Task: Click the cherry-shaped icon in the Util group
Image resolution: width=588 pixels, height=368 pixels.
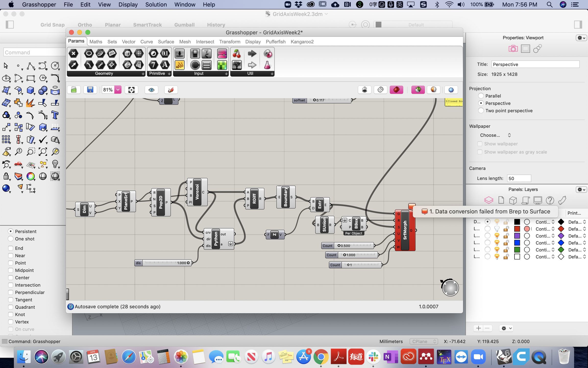Action: tap(237, 53)
